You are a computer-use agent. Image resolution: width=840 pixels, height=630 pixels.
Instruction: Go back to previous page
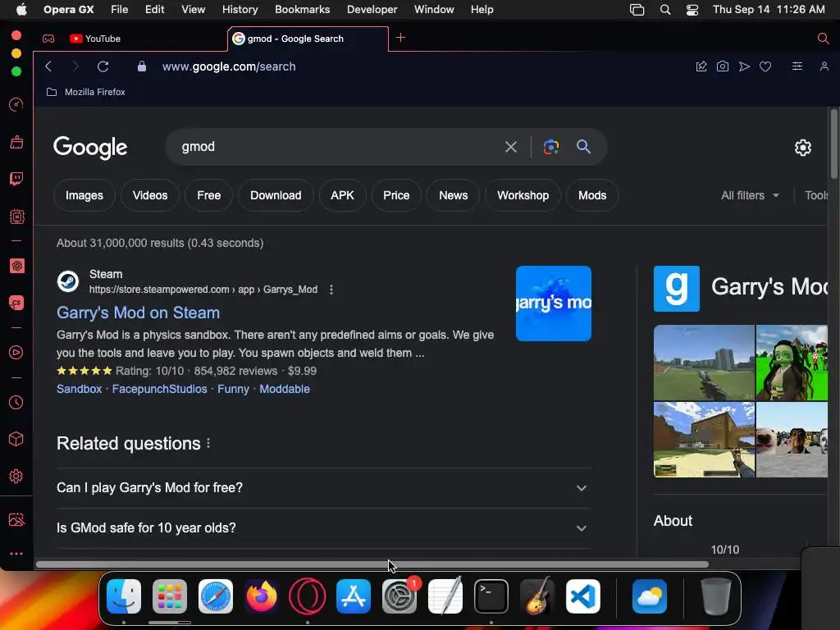[48, 66]
